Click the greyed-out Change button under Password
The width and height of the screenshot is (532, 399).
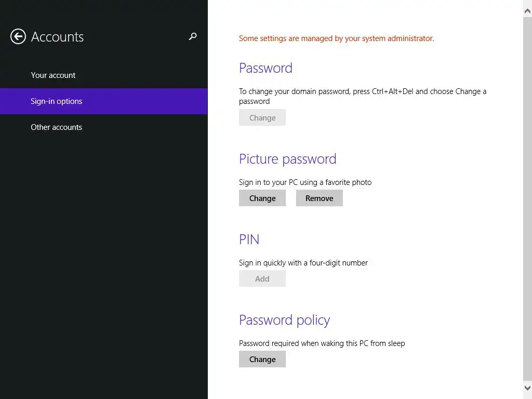[x=262, y=118]
